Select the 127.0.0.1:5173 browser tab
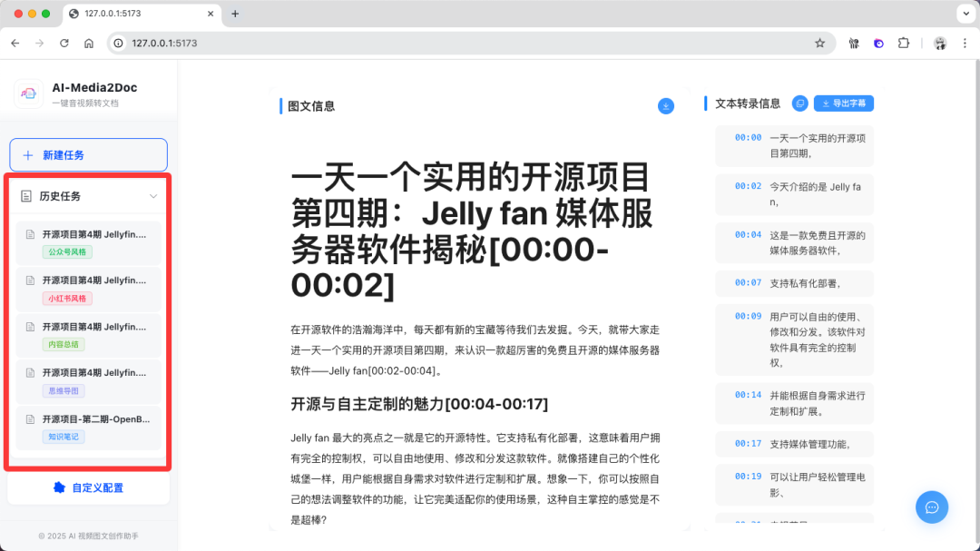The height and width of the screenshot is (551, 980). pyautogui.click(x=142, y=14)
